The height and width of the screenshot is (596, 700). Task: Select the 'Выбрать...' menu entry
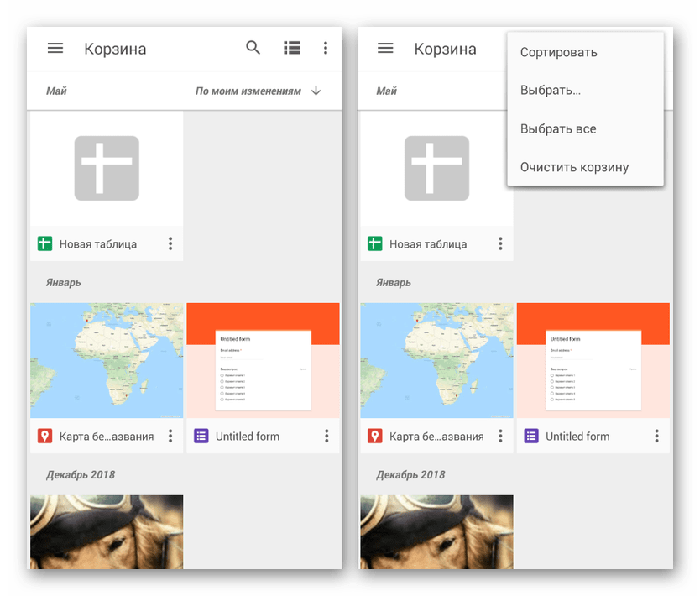point(550,90)
